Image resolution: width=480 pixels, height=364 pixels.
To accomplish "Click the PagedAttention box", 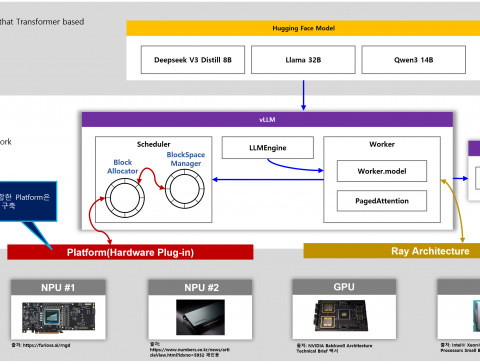I will click(382, 201).
